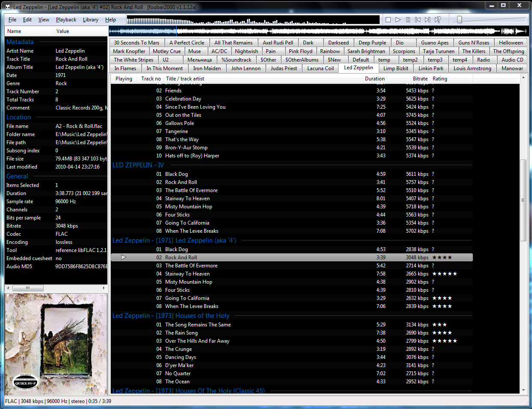Click the Play button in toolbar

pyautogui.click(x=398, y=20)
